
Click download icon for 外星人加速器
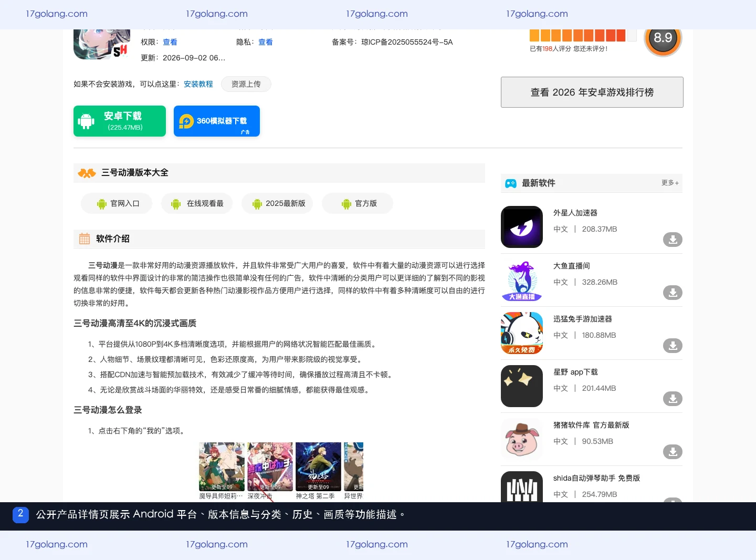pos(673,240)
